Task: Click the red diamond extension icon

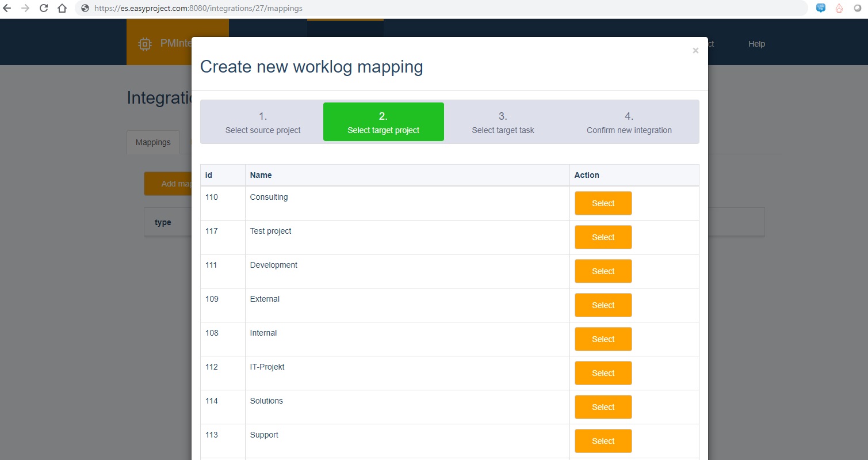Action: pyautogui.click(x=839, y=8)
